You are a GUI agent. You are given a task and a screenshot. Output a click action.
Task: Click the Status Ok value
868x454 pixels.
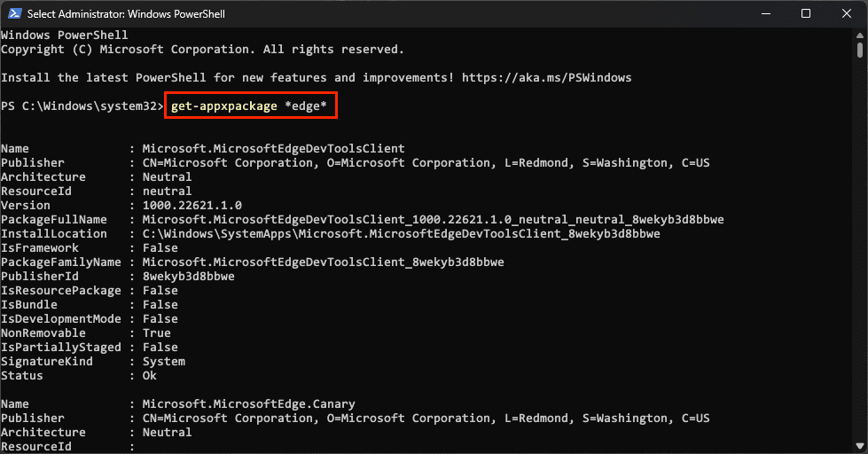(150, 376)
